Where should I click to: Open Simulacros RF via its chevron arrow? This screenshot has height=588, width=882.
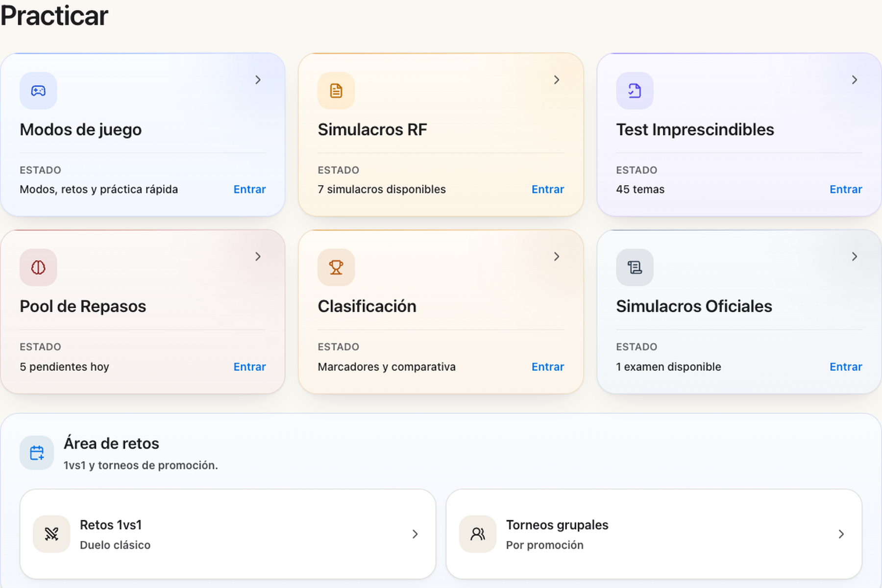pos(557,80)
